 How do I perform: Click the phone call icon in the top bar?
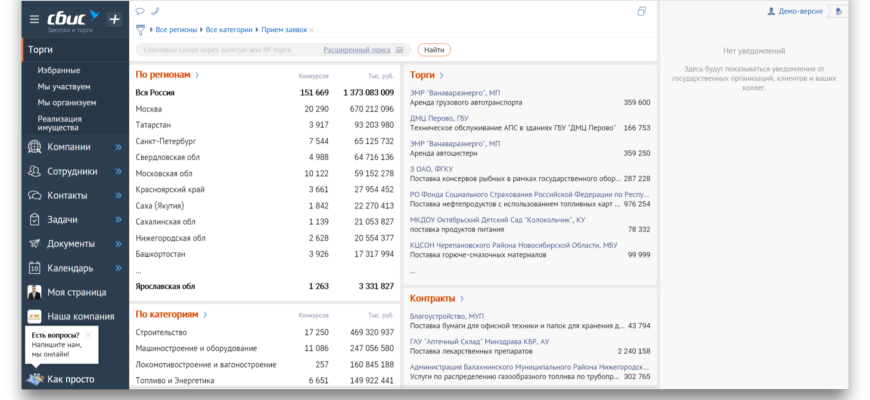(x=155, y=11)
